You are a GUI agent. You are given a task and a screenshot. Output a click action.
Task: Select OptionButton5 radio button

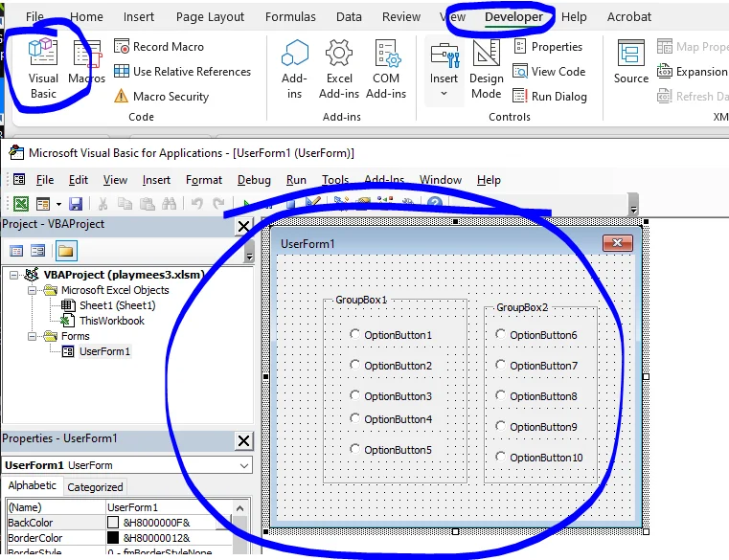pyautogui.click(x=354, y=448)
